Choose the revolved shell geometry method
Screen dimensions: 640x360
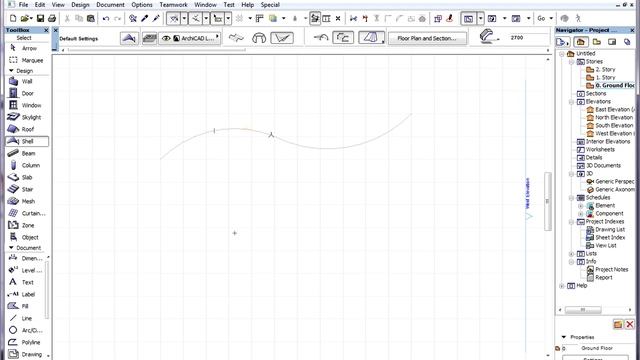[259, 38]
